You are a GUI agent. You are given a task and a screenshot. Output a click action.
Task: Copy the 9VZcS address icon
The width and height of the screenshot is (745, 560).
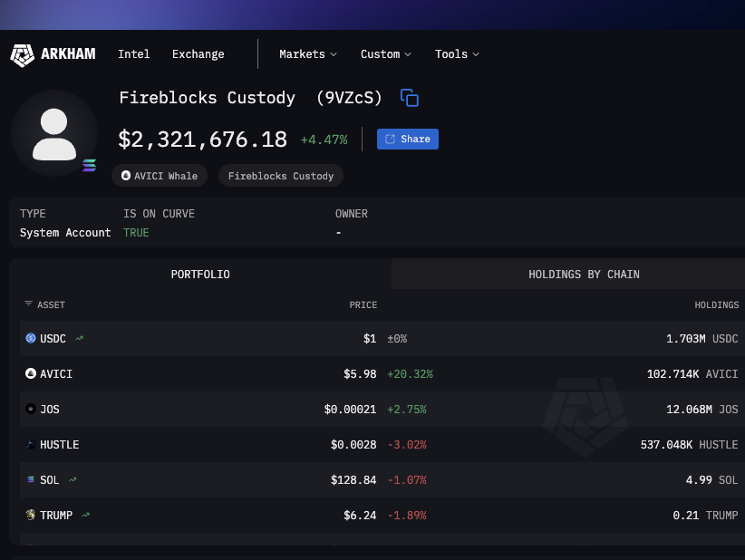[410, 98]
